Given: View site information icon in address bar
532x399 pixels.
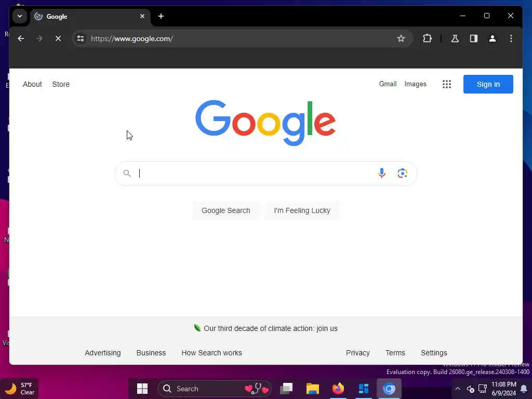Looking at the screenshot, I should coord(81,38).
